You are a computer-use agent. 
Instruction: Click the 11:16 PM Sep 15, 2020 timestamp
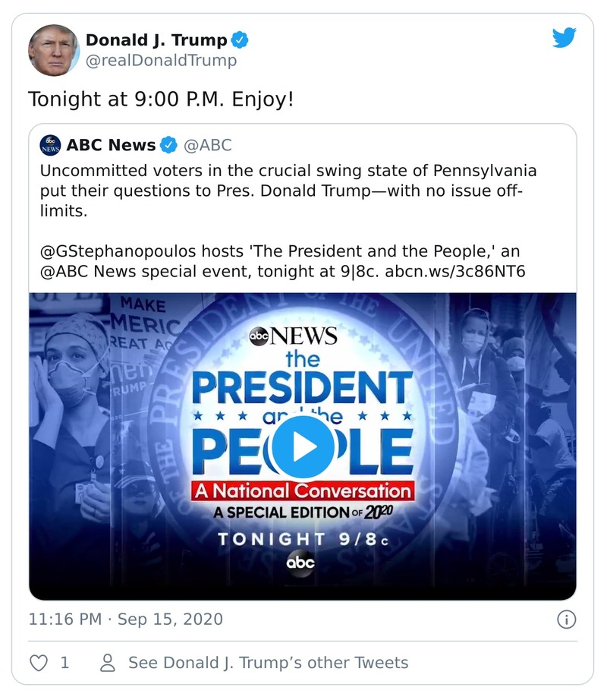pyautogui.click(x=126, y=620)
